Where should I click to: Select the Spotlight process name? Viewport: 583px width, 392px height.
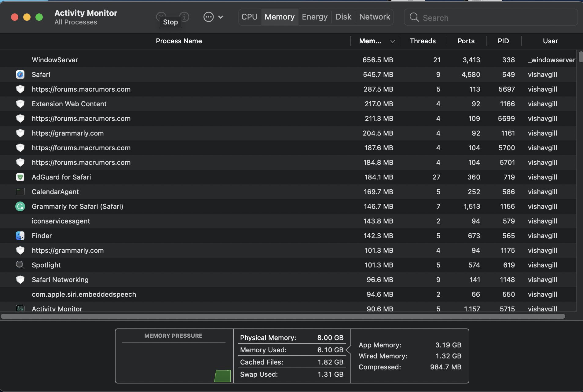46,265
